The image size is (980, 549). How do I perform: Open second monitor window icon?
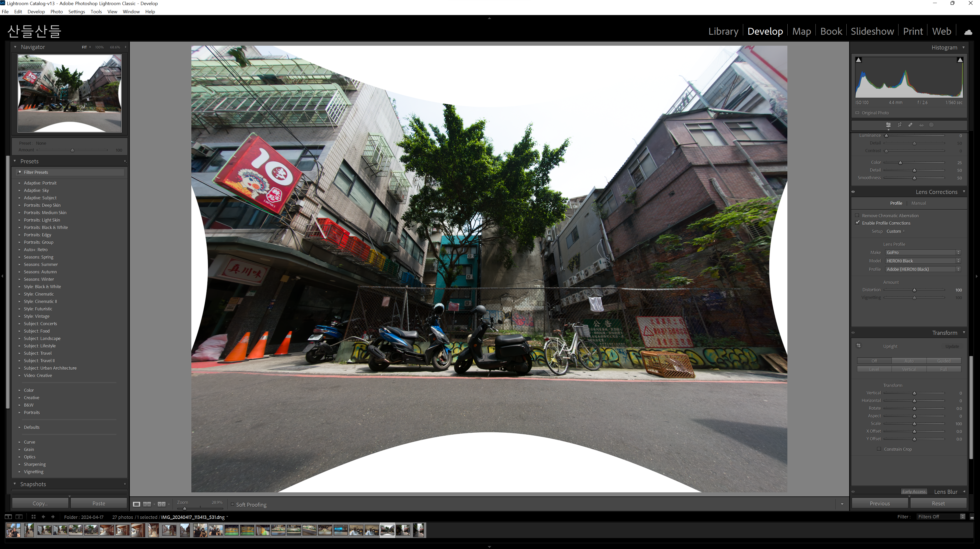(19, 517)
